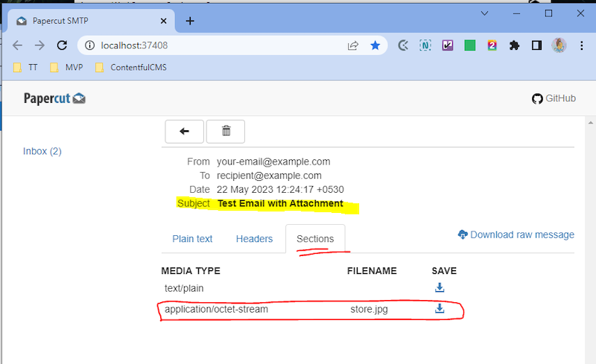This screenshot has width=596, height=364.
Task: Switch to the Headers tab
Action: [254, 239]
